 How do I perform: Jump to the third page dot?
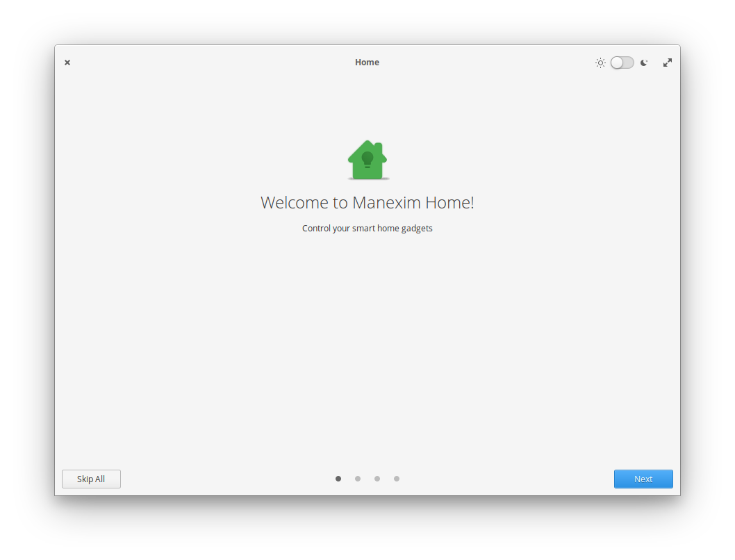(377, 479)
